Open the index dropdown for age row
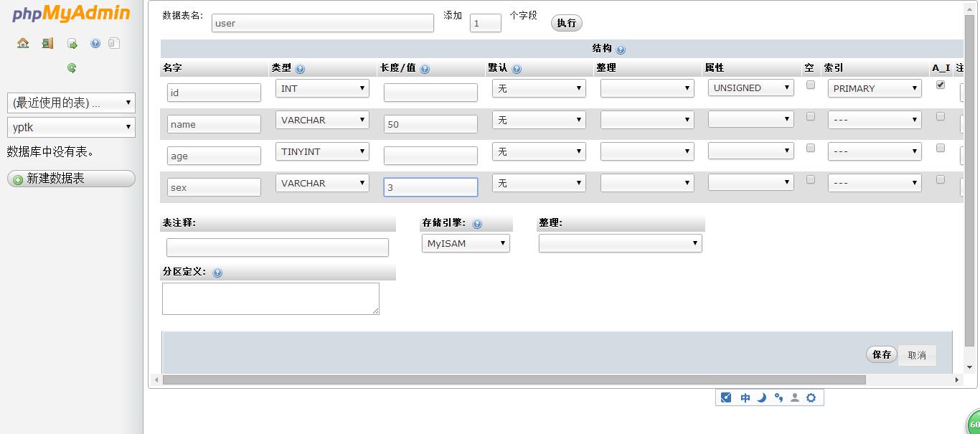 point(875,151)
